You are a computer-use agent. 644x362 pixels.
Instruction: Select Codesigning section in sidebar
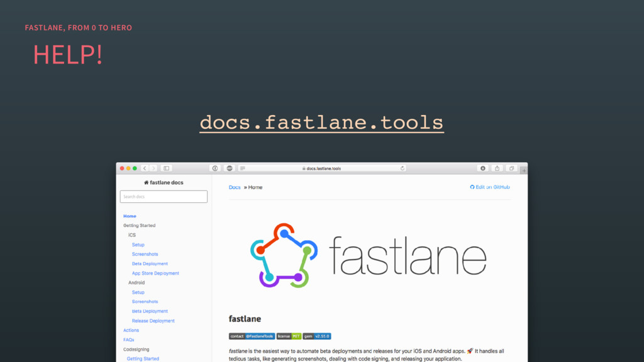136,349
